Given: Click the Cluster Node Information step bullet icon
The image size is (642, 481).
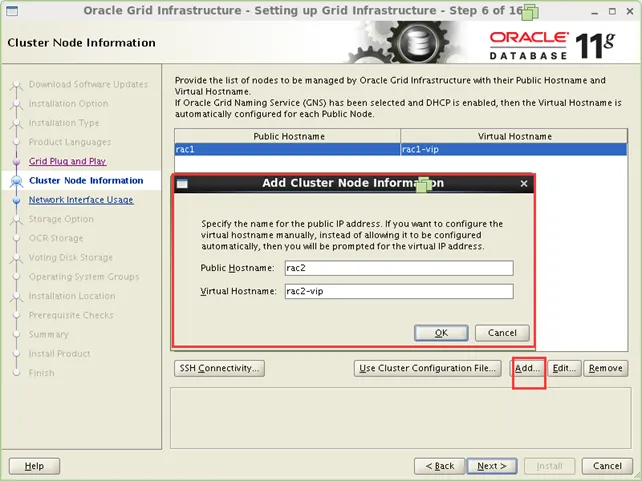Looking at the screenshot, I should pyautogui.click(x=16, y=181).
